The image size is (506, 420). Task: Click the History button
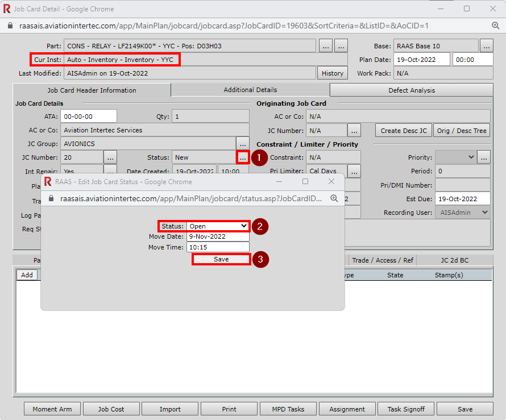point(333,73)
